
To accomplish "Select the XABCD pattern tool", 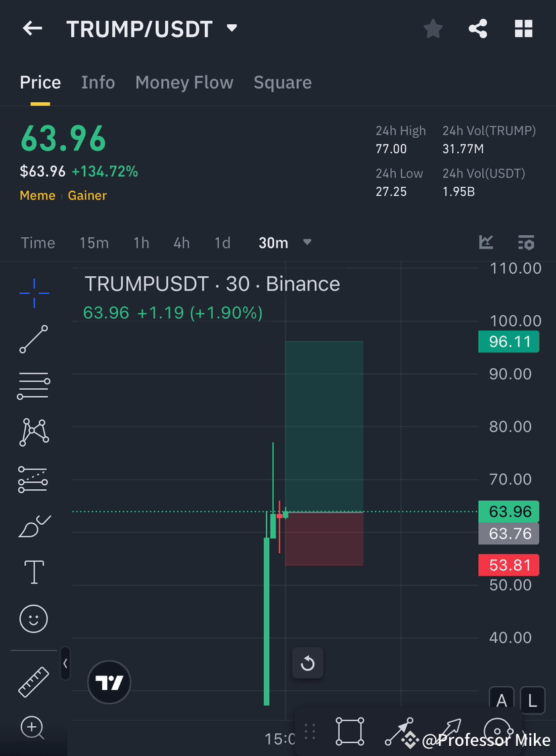I will coord(34,432).
